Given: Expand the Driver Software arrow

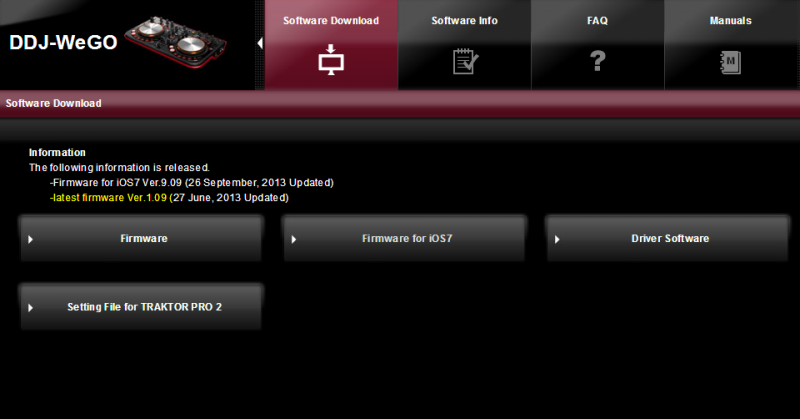Looking at the screenshot, I should coord(557,239).
